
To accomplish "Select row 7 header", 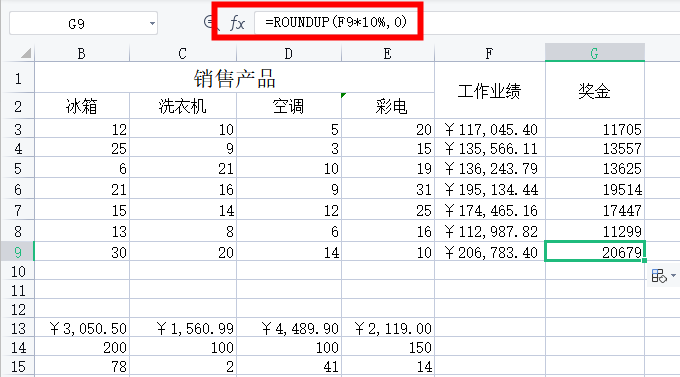I will 18,210.
